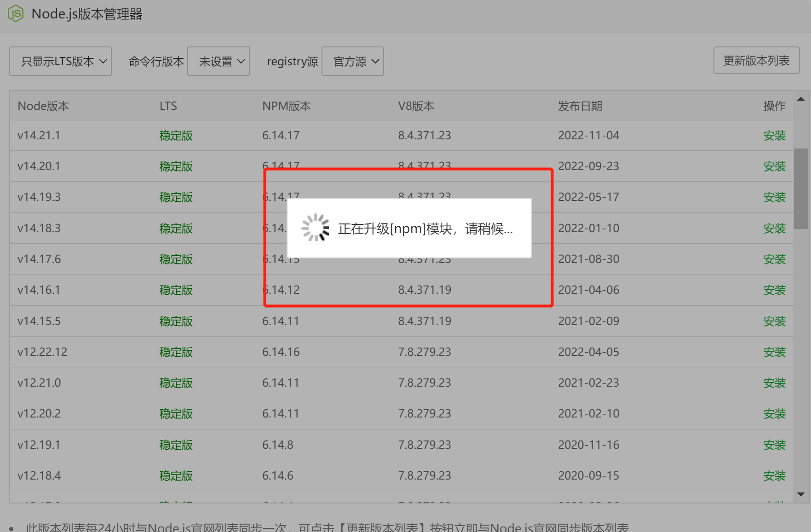Screen dimensions: 811x532
Task: Click NPM version 6.14.16 cell
Action: (x=281, y=352)
